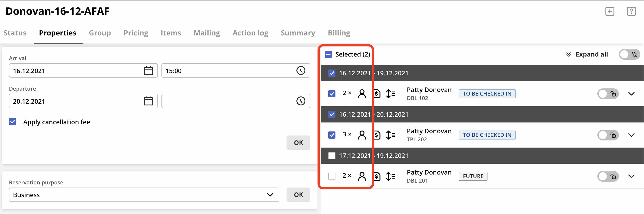Uncheck the Apply cancellation fee checkbox
This screenshot has height=214, width=644.
(x=13, y=122)
